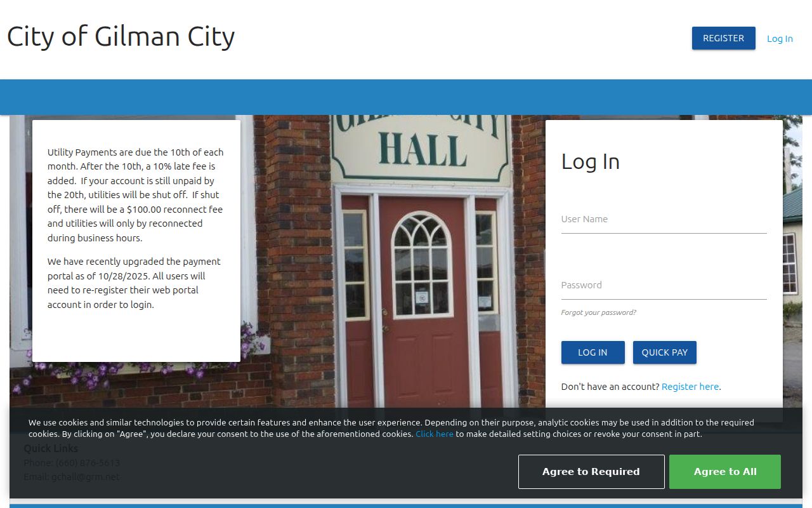Click the 'Don't have an account?' text
The height and width of the screenshot is (508, 812).
[x=610, y=387]
